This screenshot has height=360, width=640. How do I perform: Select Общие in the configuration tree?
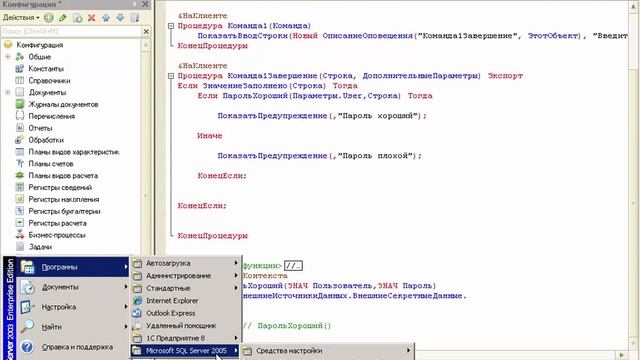click(x=40, y=57)
